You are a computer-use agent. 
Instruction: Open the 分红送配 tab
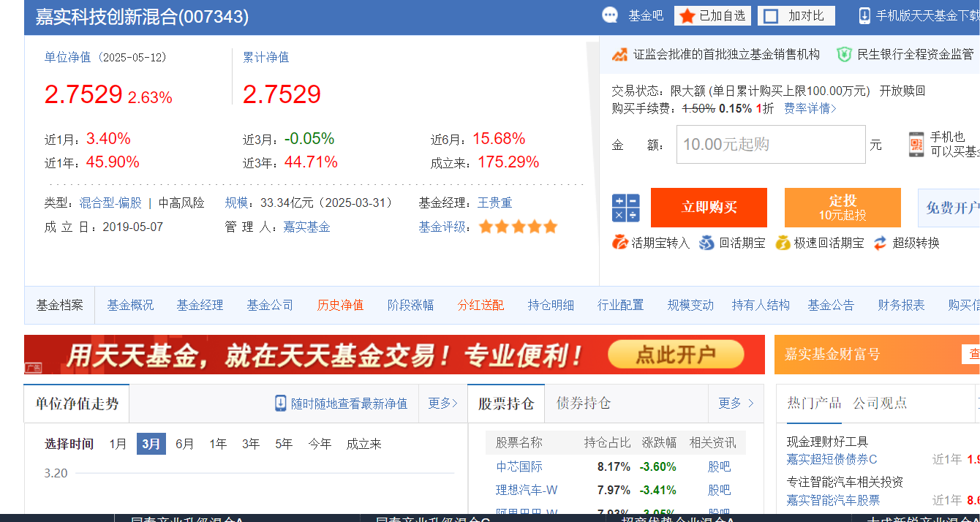pos(480,305)
